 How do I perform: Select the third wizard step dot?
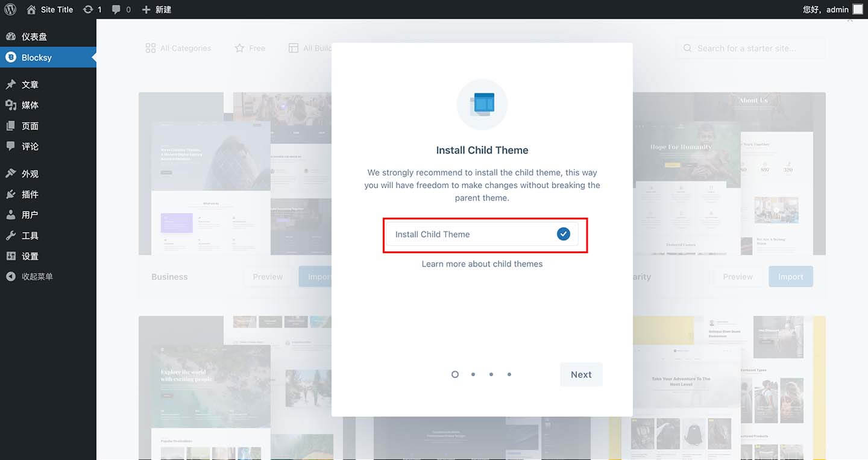(491, 374)
